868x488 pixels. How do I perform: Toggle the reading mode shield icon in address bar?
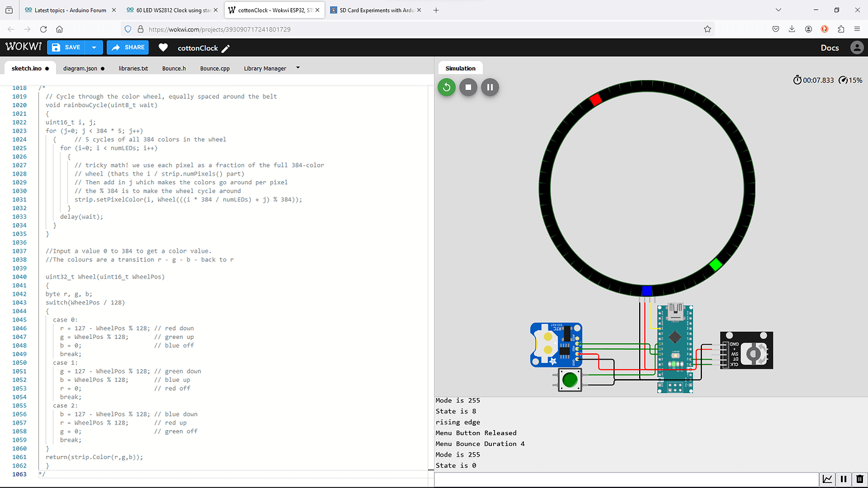point(127,28)
